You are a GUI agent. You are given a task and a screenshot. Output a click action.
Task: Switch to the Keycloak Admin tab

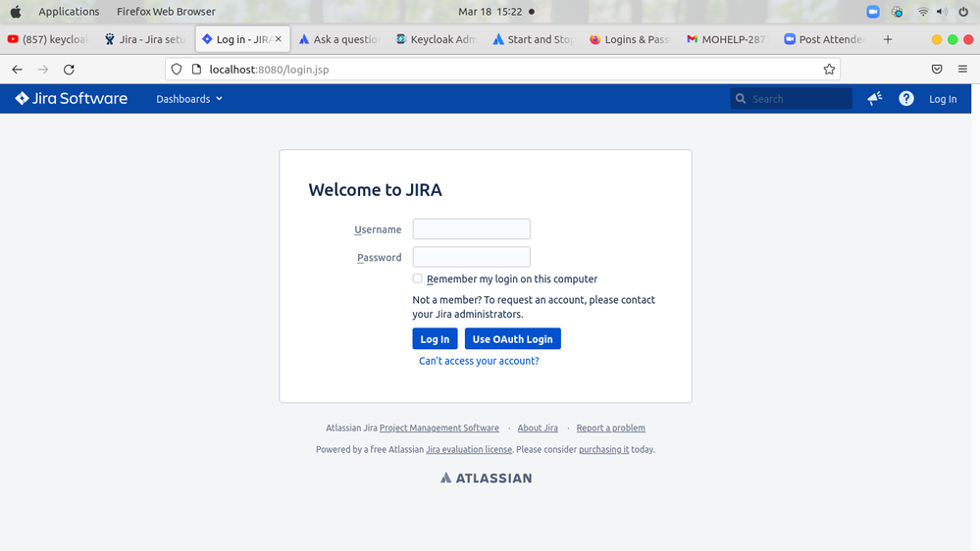tap(437, 39)
